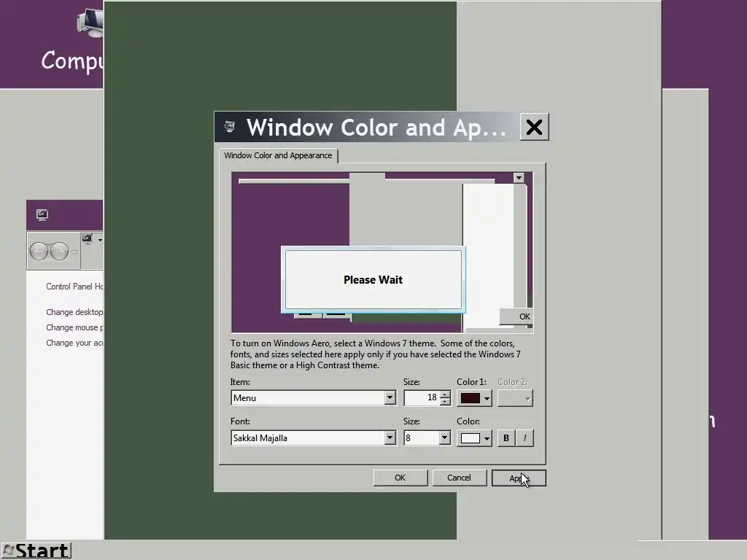
Task: Open the font Color swatch picker
Action: 474,438
